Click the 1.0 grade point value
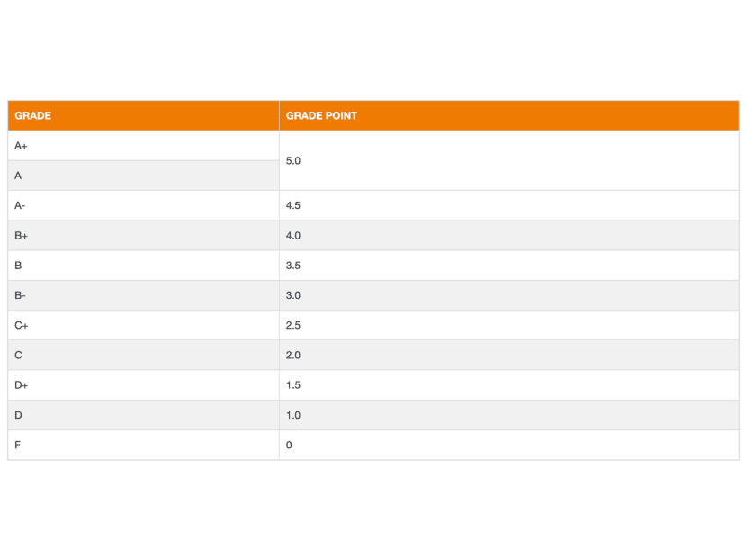The width and height of the screenshot is (747, 560). pos(293,415)
